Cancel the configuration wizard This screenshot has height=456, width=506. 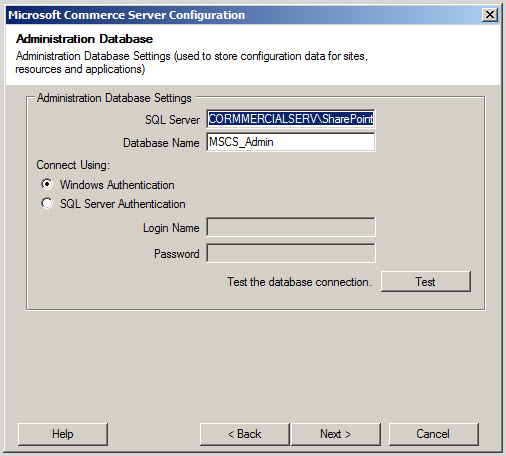tap(433, 434)
